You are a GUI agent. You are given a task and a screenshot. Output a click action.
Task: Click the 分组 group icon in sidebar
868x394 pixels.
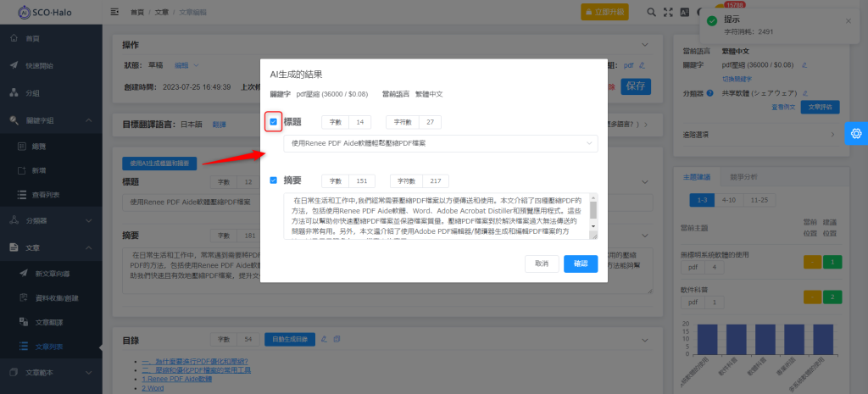click(x=14, y=92)
